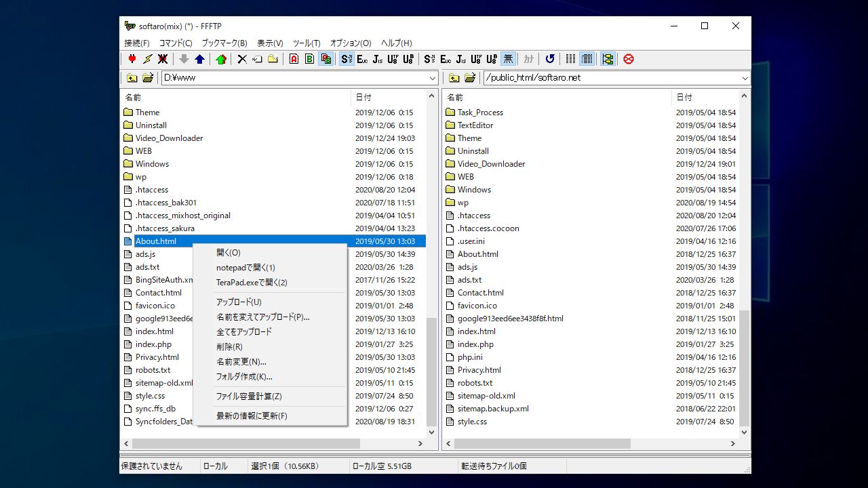This screenshot has height=488, width=868.
Task: Sort remote pane by 名前 column header
Action: pos(557,98)
